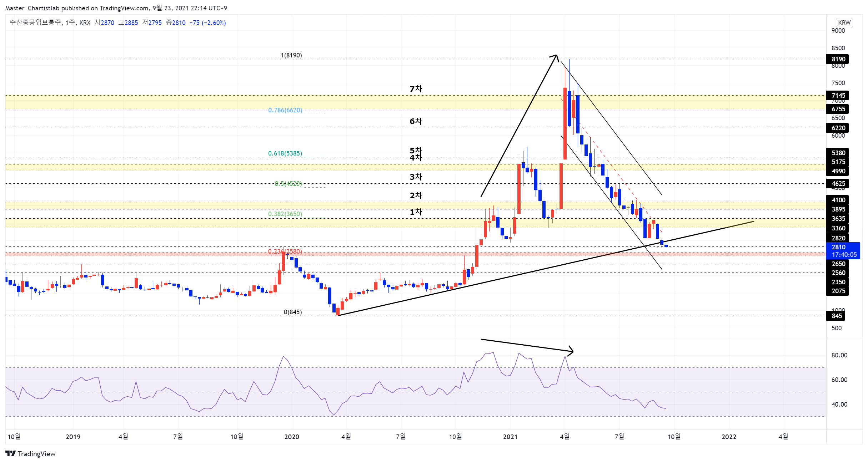
Task: Click the TradingView logo at bottom left
Action: click(31, 454)
